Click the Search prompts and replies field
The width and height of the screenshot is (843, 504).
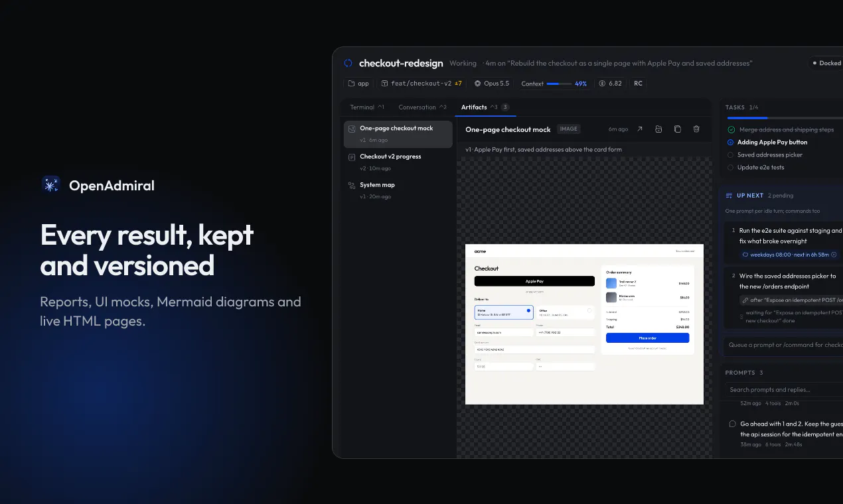click(x=784, y=390)
